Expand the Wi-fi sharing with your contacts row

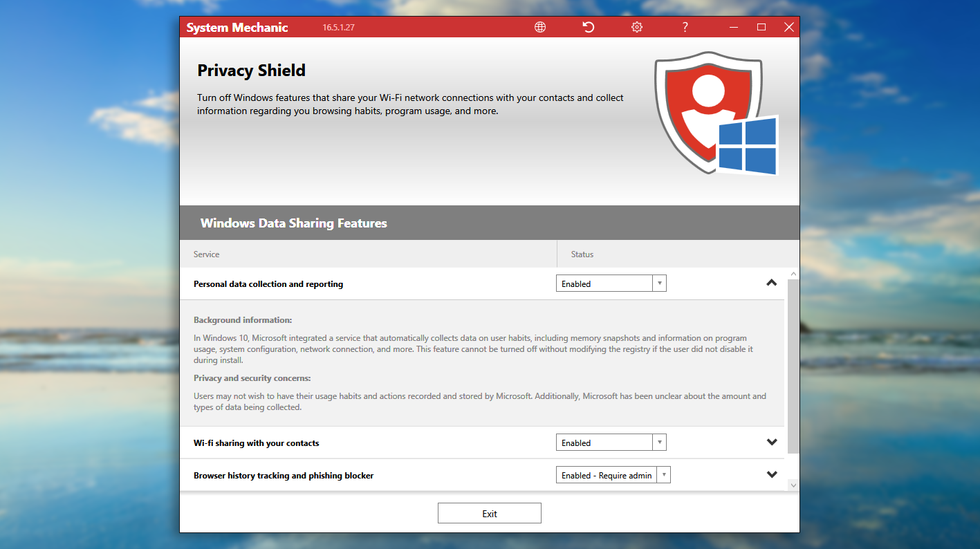click(772, 443)
